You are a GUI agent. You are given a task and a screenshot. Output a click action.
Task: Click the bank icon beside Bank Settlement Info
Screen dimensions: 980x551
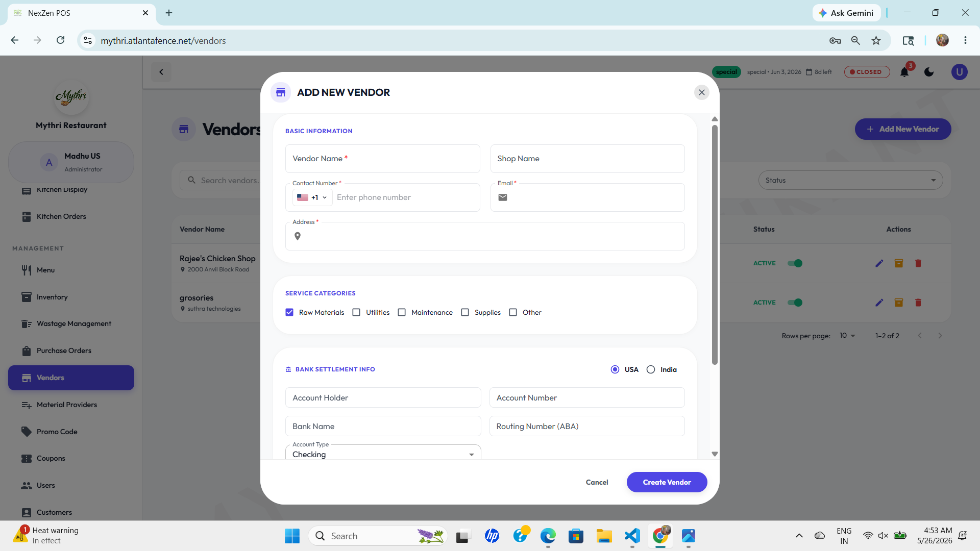[x=288, y=369]
